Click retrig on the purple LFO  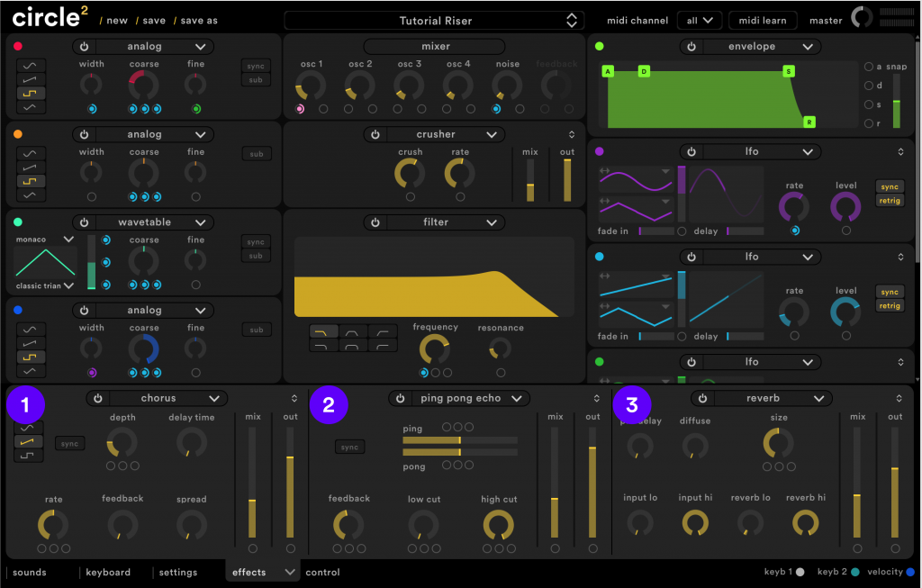pyautogui.click(x=890, y=201)
